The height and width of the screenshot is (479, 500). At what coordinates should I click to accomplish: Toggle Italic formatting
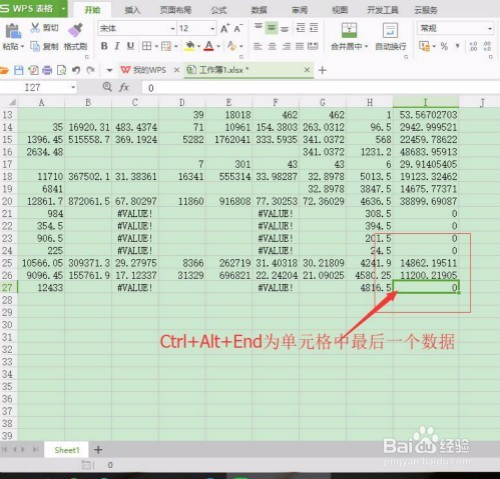tap(117, 46)
